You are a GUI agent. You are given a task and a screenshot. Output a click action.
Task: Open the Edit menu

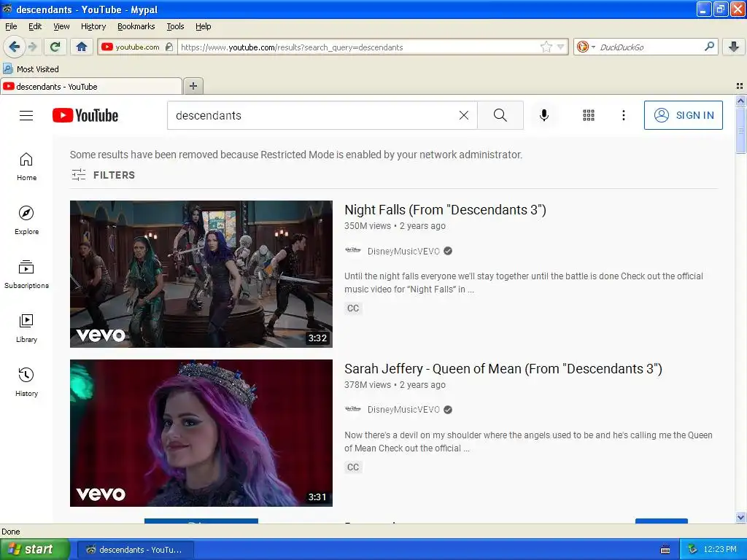pyautogui.click(x=35, y=26)
